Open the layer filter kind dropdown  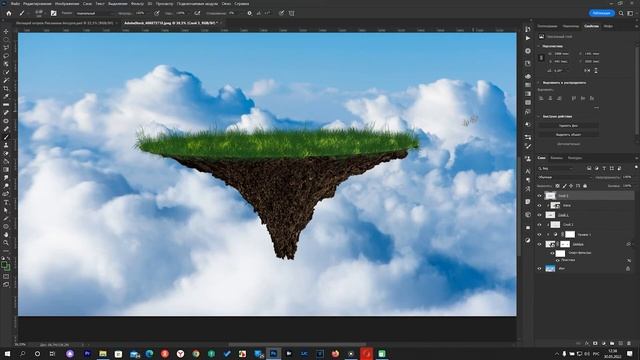pos(556,168)
